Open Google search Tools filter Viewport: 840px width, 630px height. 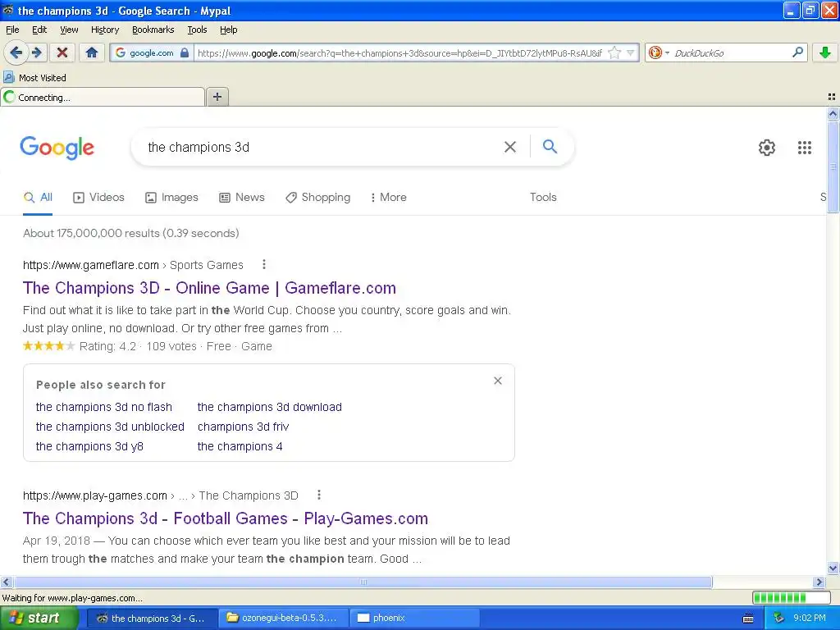click(x=543, y=197)
